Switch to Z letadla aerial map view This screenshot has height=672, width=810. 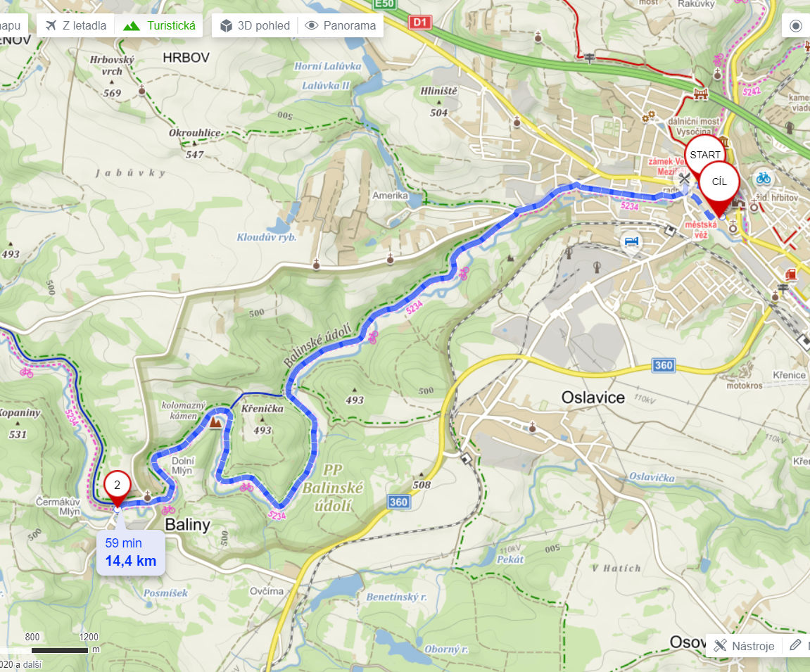point(75,25)
